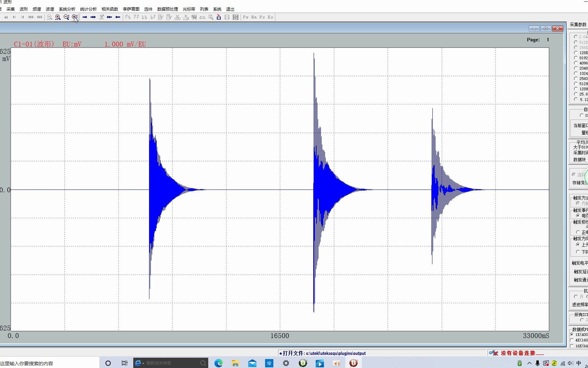The height and width of the screenshot is (368, 588).
Task: Click the red-topped clipboard toolbar icon
Action: coord(219,17)
